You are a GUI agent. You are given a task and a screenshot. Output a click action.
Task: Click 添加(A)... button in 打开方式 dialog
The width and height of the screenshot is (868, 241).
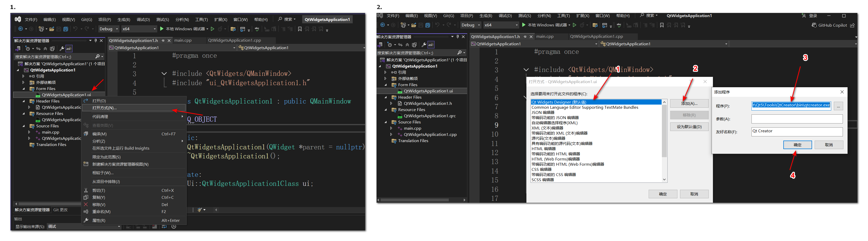coord(689,104)
